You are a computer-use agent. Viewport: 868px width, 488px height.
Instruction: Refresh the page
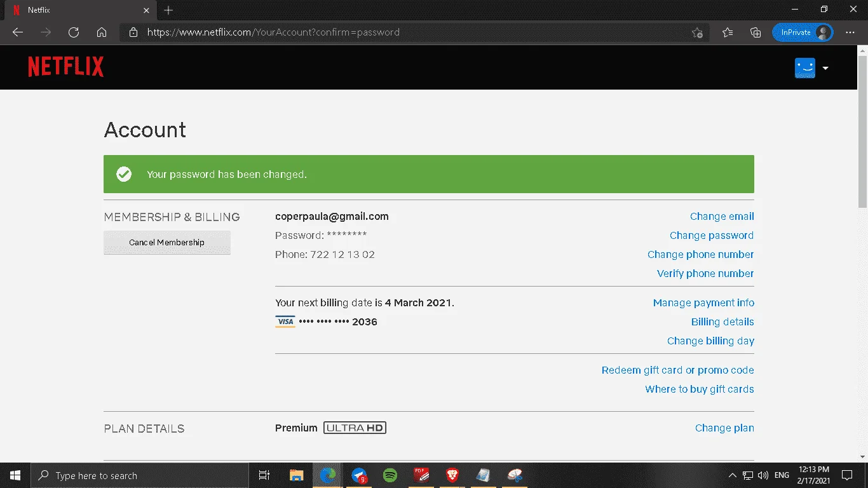[74, 32]
